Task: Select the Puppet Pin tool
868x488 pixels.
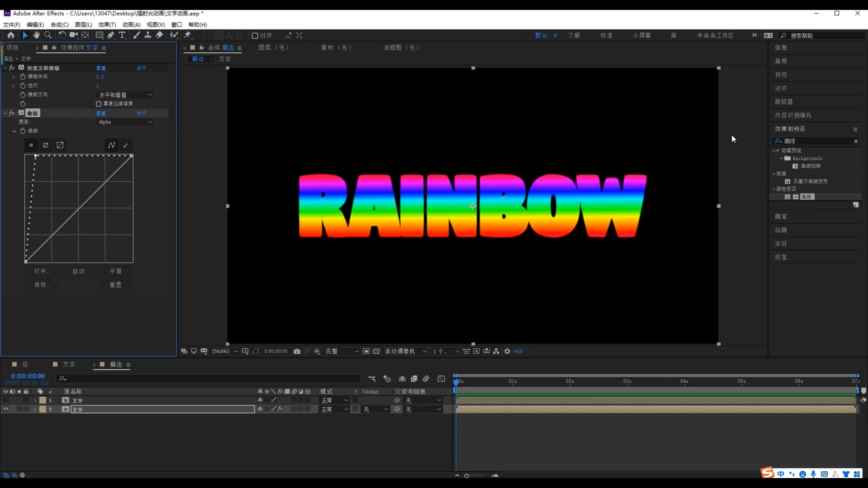Action: pos(188,35)
